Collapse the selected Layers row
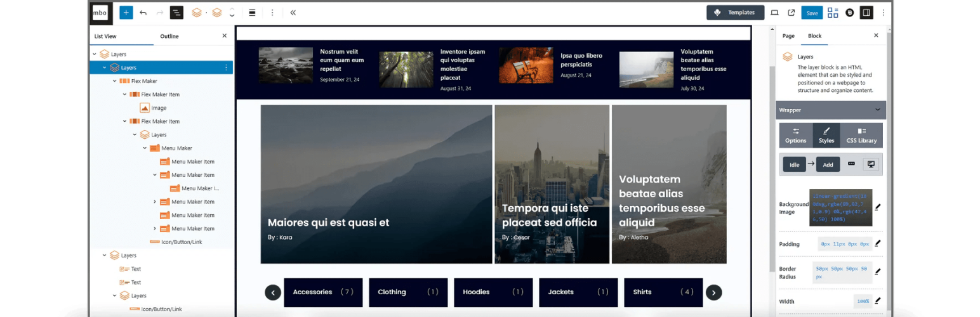980x317 pixels. coord(105,68)
